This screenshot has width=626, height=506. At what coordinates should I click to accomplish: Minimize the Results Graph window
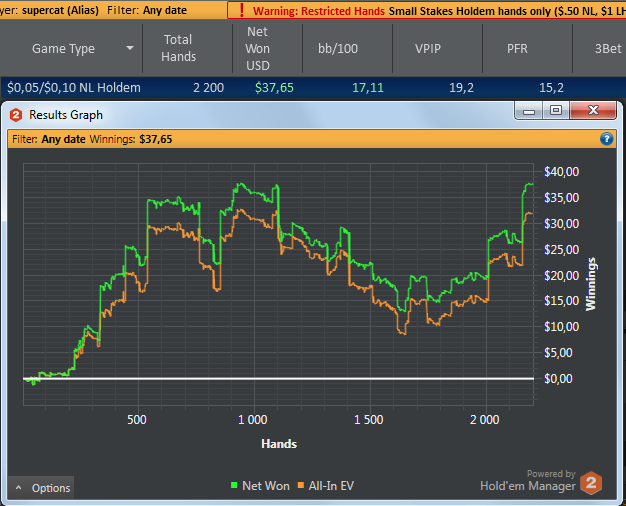(529, 111)
